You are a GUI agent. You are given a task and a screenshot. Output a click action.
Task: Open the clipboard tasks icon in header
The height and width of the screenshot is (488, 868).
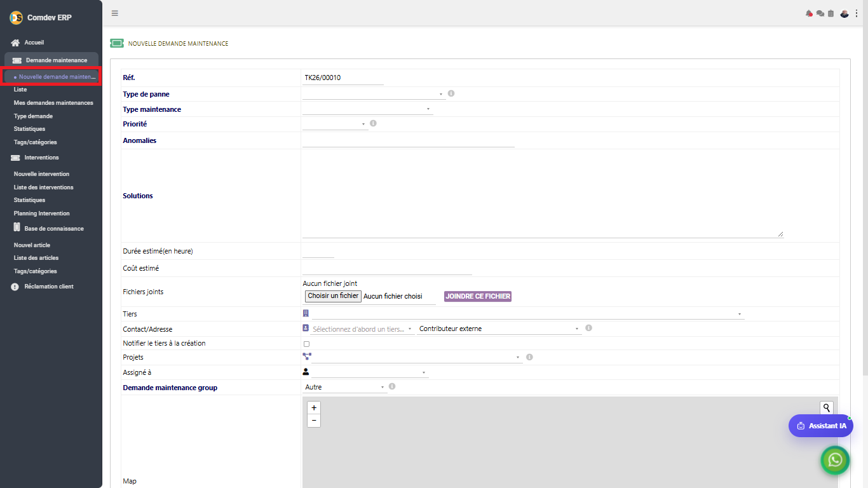[831, 13]
